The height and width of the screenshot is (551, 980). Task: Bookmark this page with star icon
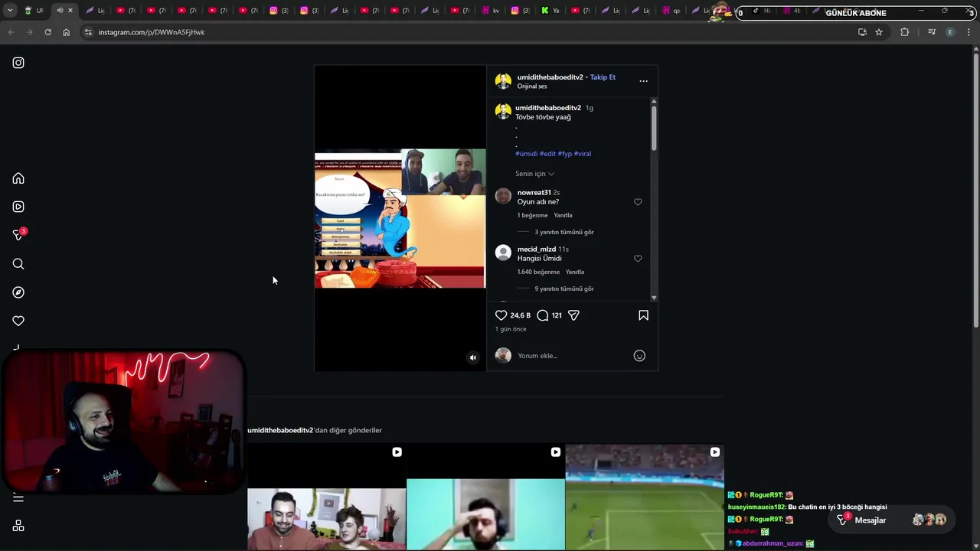pyautogui.click(x=879, y=32)
